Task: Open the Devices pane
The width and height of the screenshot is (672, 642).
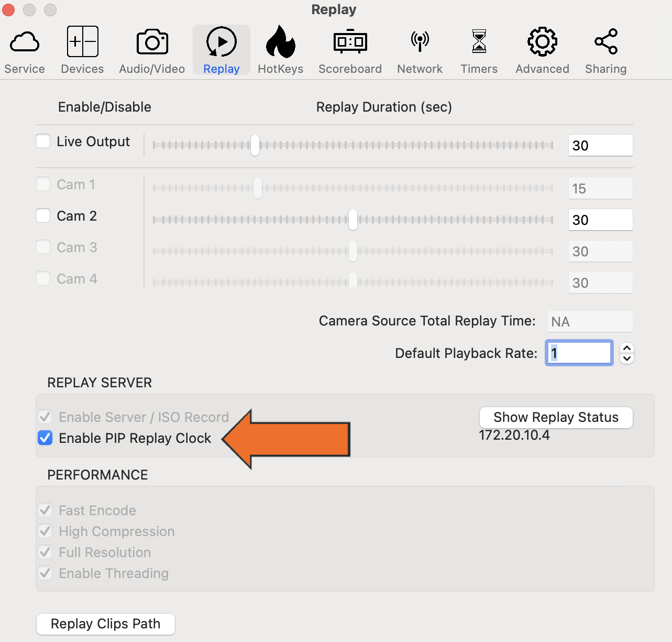Action: point(82,51)
